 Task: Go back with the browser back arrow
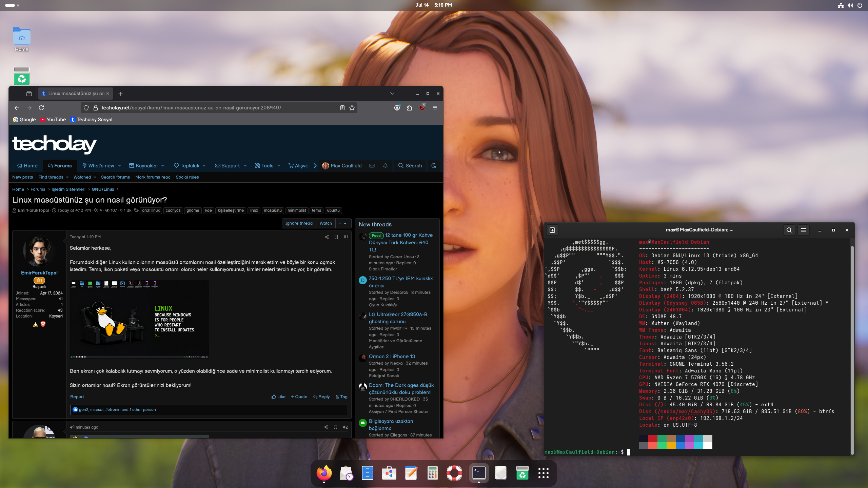17,108
